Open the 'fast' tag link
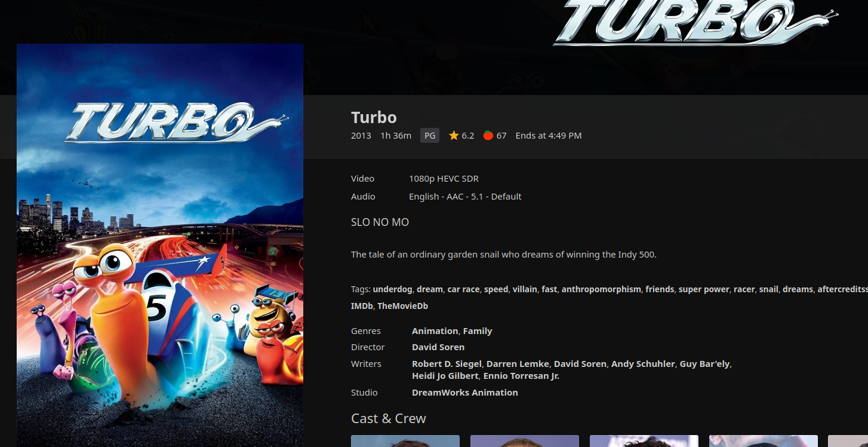868x447 pixels. [x=549, y=289]
